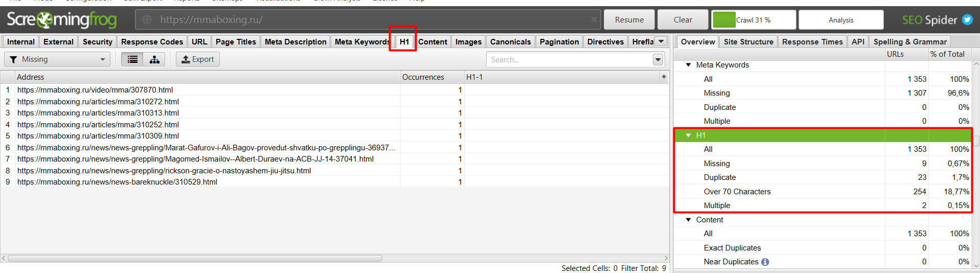This screenshot has width=980, height=273.
Task: Collapse the Meta Keywords section
Action: [x=689, y=65]
